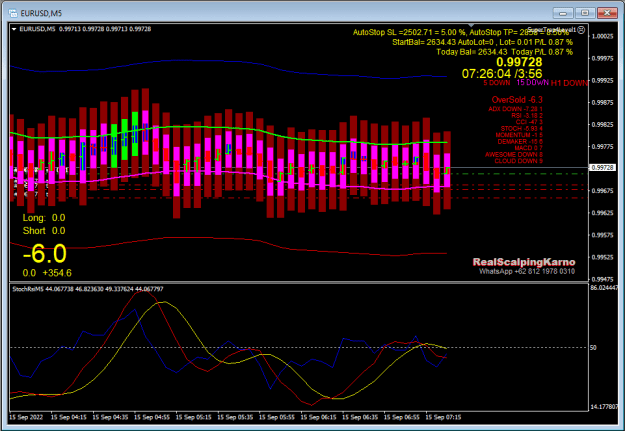625x431 pixels.
Task: Expand the EURUSD,M5 chart info arrow
Action: [14, 29]
